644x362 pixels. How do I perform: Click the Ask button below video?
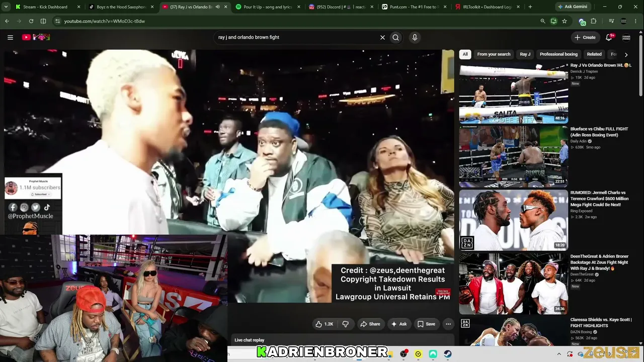click(x=399, y=324)
